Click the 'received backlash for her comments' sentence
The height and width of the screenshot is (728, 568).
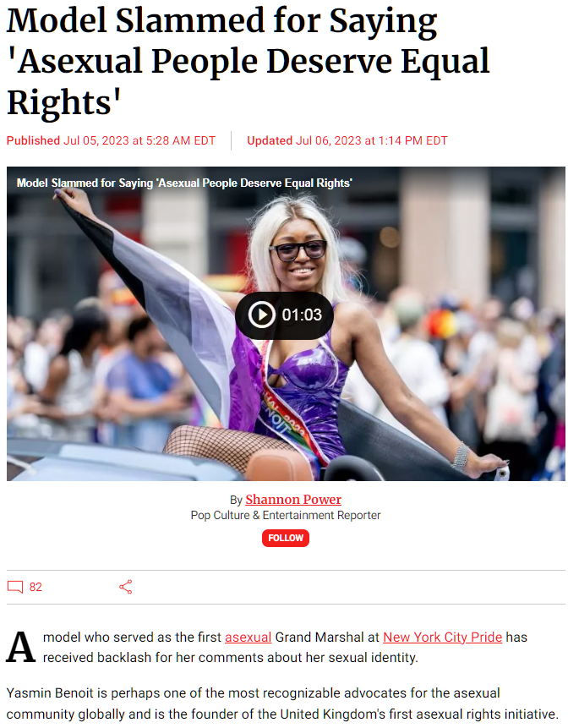[231, 658]
